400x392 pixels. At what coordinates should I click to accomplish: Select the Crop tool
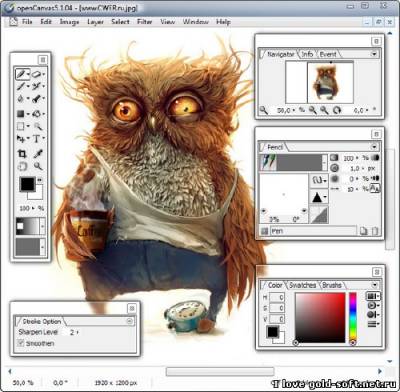pyautogui.click(x=22, y=153)
